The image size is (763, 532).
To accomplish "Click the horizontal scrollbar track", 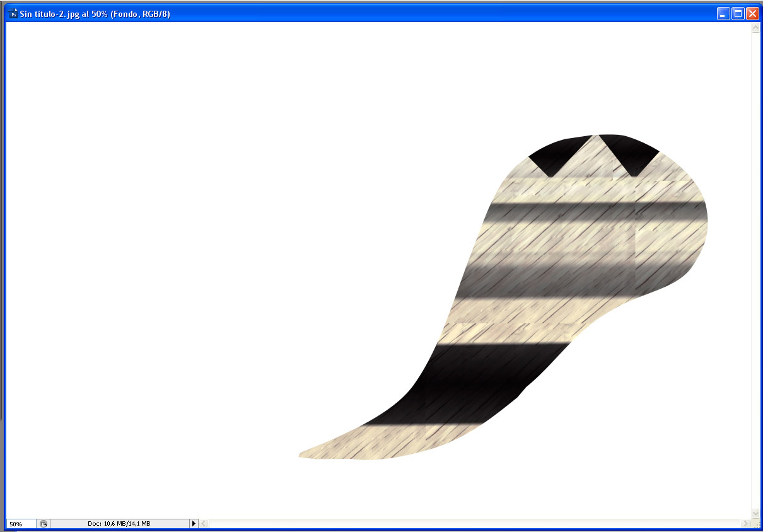I will (473, 524).
